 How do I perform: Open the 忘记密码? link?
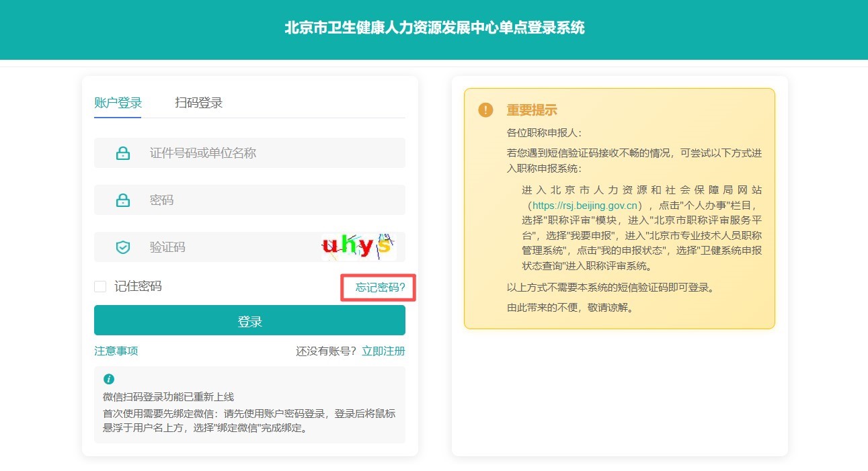(x=380, y=288)
